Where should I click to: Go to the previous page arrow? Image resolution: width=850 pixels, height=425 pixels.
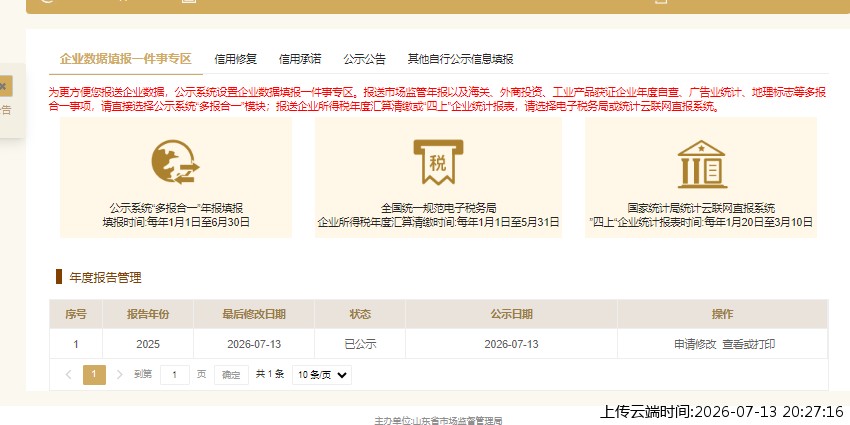click(x=68, y=375)
